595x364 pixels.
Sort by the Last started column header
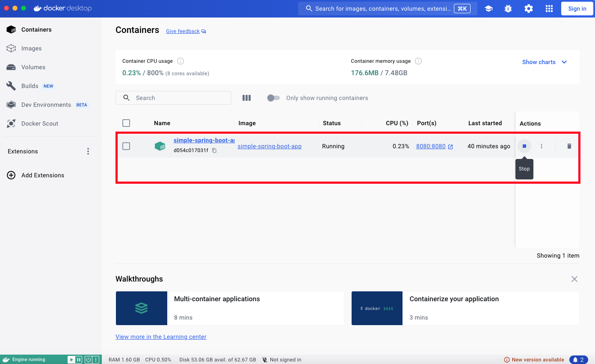[485, 123]
